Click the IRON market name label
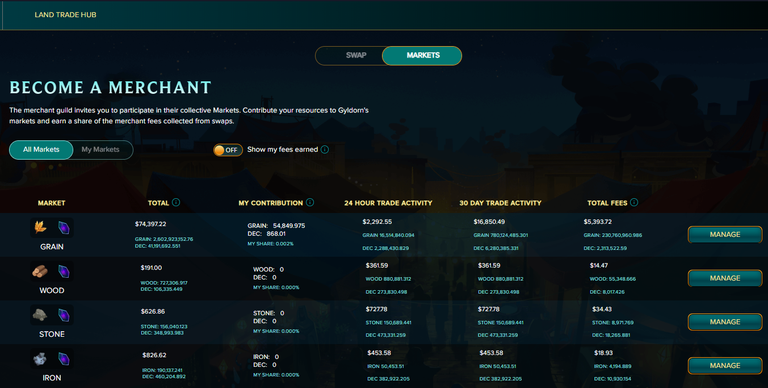Viewport: 768px width, 388px height. (x=51, y=378)
